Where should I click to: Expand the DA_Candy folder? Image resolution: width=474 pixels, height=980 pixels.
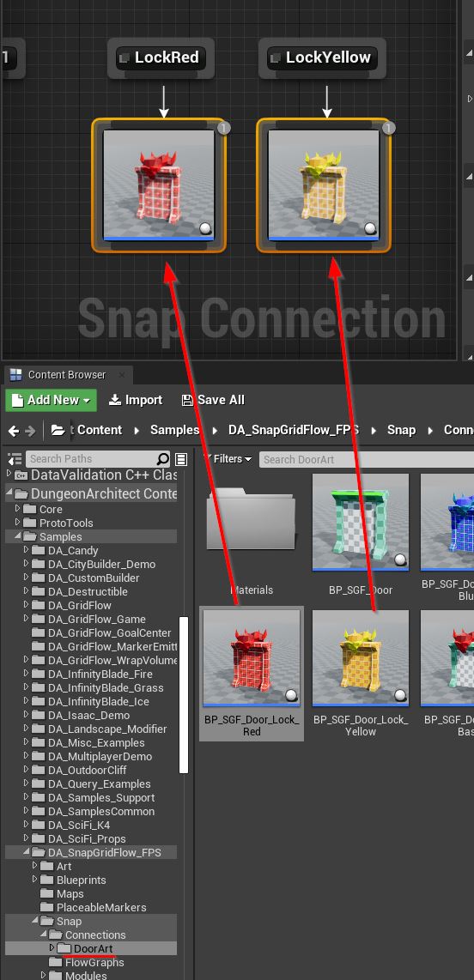(x=27, y=550)
